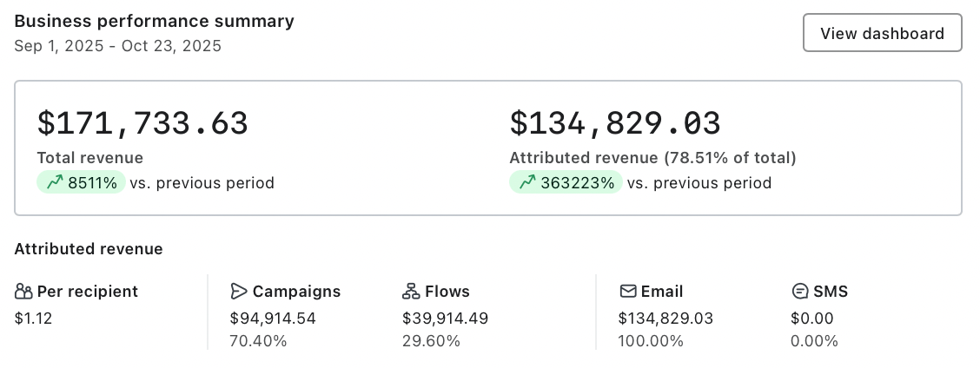Click the Flows hierarchy icon
This screenshot has width=980, height=368.
tap(411, 292)
